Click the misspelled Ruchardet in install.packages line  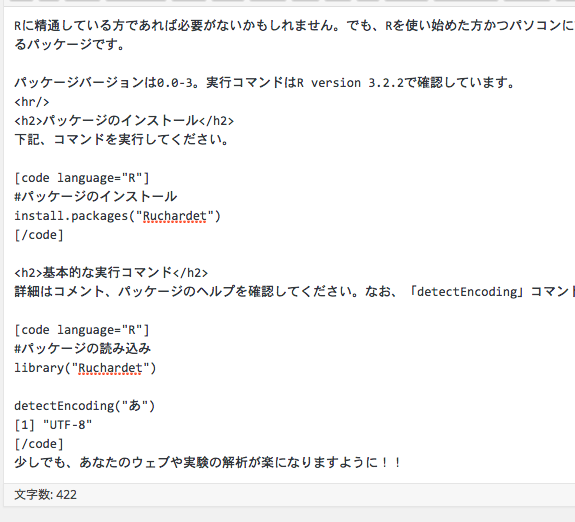(175, 216)
